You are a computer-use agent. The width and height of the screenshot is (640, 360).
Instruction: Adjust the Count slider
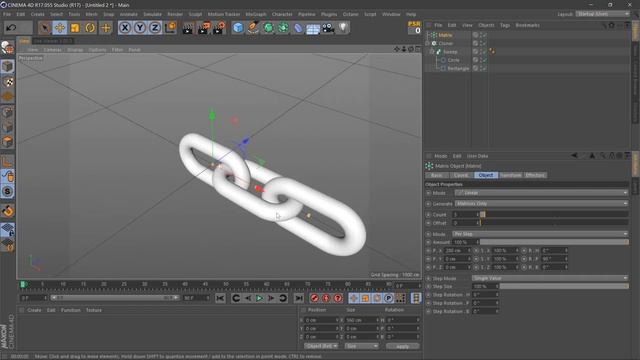[x=554, y=214]
